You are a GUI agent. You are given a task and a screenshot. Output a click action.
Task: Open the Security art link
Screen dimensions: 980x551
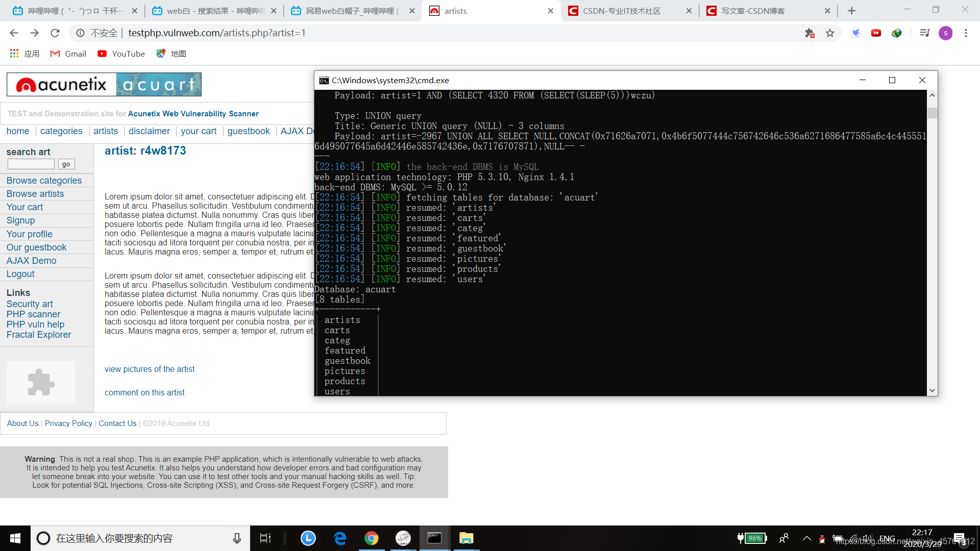tap(30, 304)
